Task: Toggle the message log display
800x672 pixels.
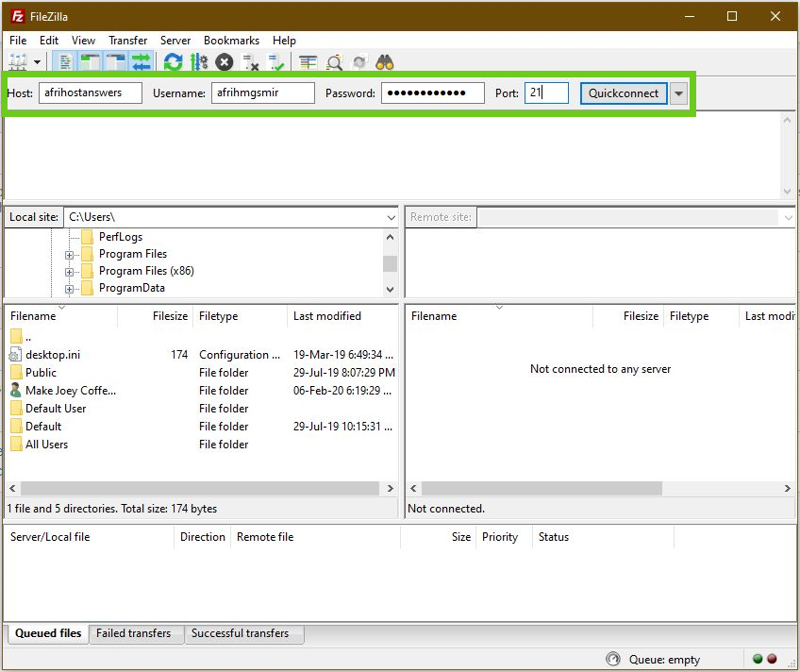Action: tap(63, 61)
